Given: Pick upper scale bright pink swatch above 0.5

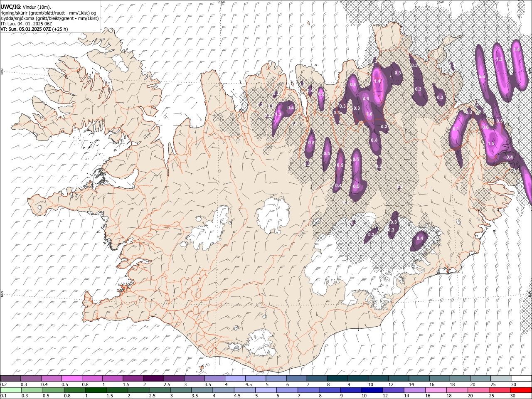Looking at the screenshot, I should [72, 378].
